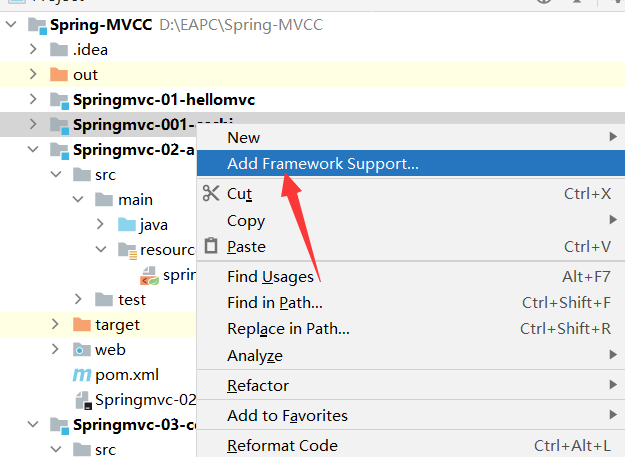Expand the Springmvc-001 module
The image size is (625, 457).
33,124
